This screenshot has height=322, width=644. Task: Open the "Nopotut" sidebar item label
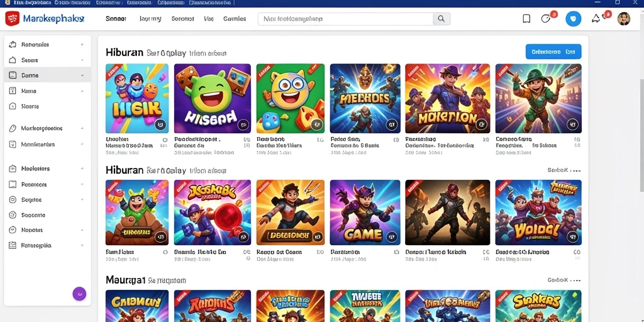coord(32,230)
